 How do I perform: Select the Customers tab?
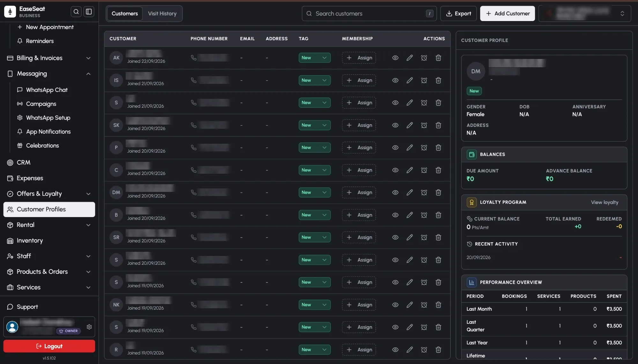point(125,13)
